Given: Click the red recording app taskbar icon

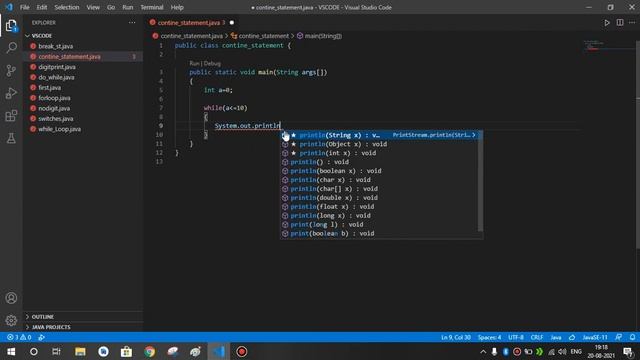Looking at the screenshot, I should tap(242, 351).
